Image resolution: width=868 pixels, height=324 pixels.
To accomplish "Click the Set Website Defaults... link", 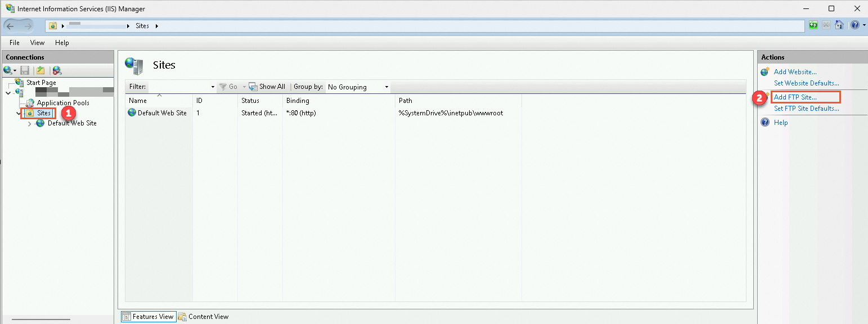I will 806,83.
